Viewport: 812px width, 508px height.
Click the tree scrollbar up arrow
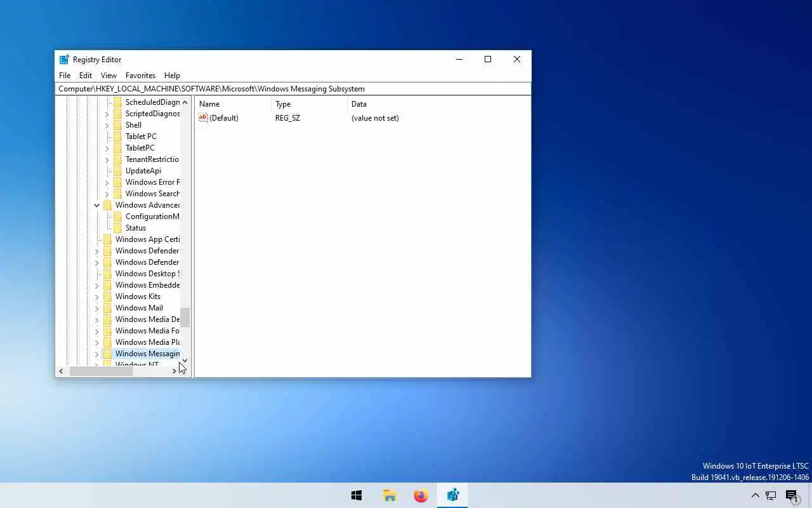pos(185,102)
